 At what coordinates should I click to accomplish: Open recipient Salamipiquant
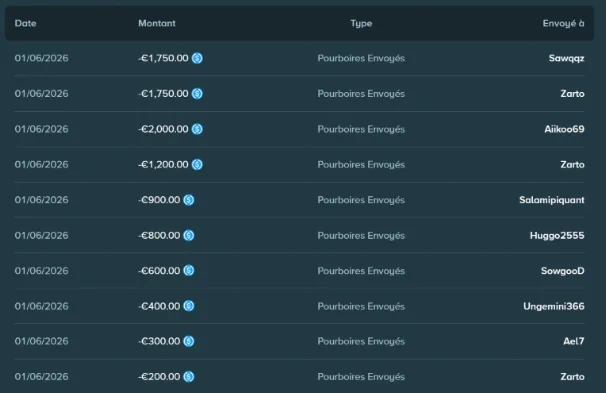(552, 200)
